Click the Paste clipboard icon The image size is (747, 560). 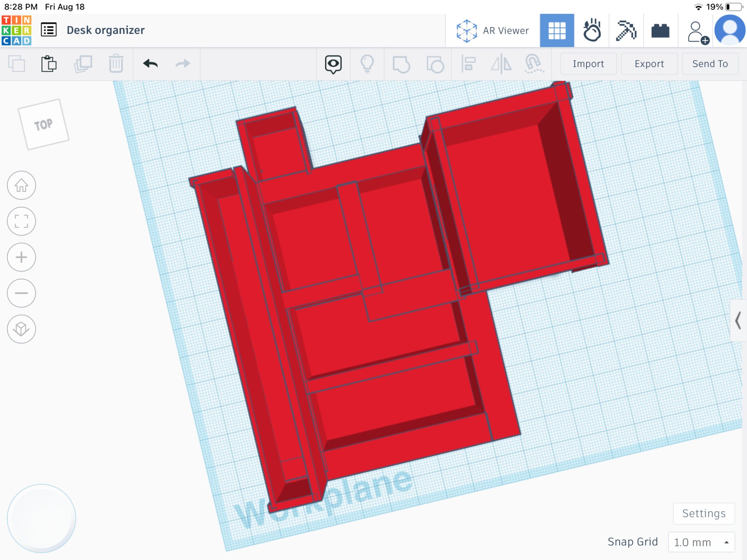[x=49, y=64]
